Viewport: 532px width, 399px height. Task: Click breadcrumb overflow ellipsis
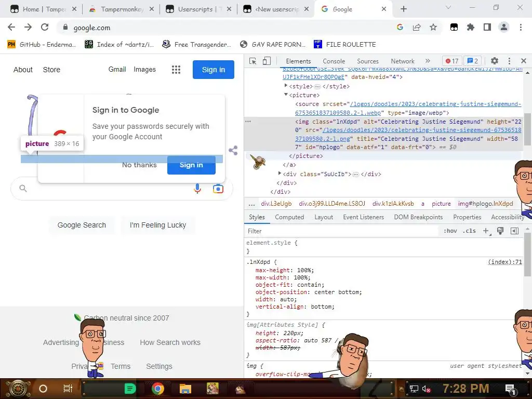(x=251, y=204)
